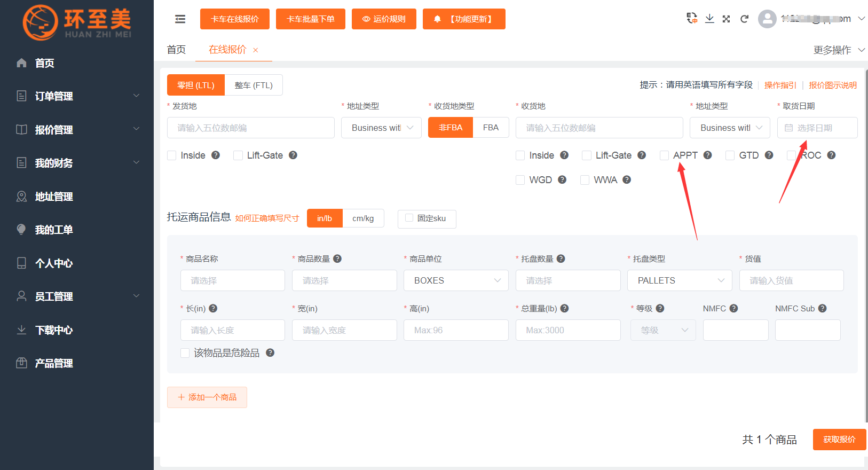Screen dimensions: 868x470
Task: Open the 更多操作 dropdown
Action: coord(839,50)
